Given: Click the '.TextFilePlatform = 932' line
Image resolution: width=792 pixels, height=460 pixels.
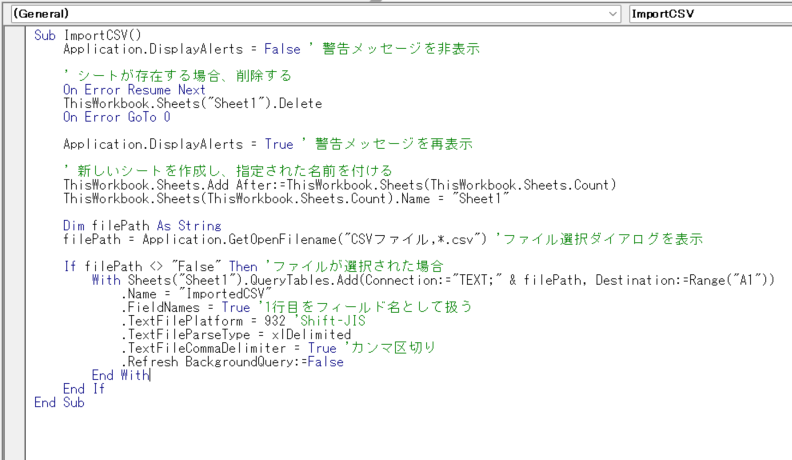Looking at the screenshot, I should coord(243,321).
